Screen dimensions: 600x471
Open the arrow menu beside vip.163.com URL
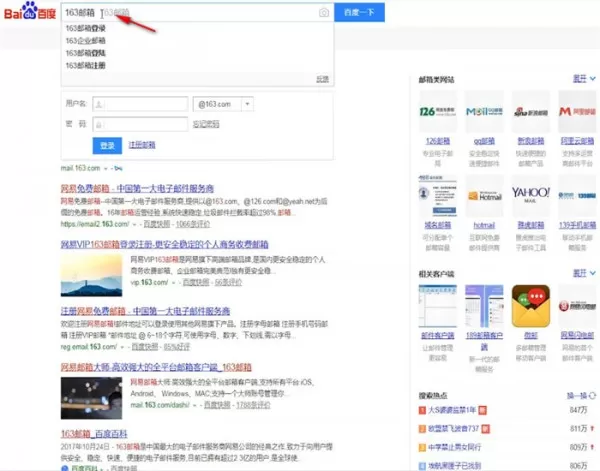pyautogui.click(x=173, y=283)
